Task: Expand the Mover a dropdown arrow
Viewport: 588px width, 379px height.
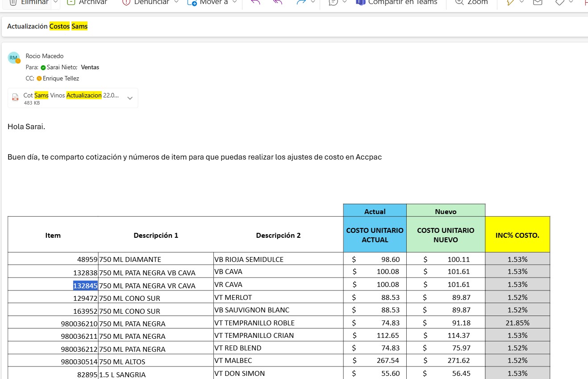Action: [x=235, y=2]
